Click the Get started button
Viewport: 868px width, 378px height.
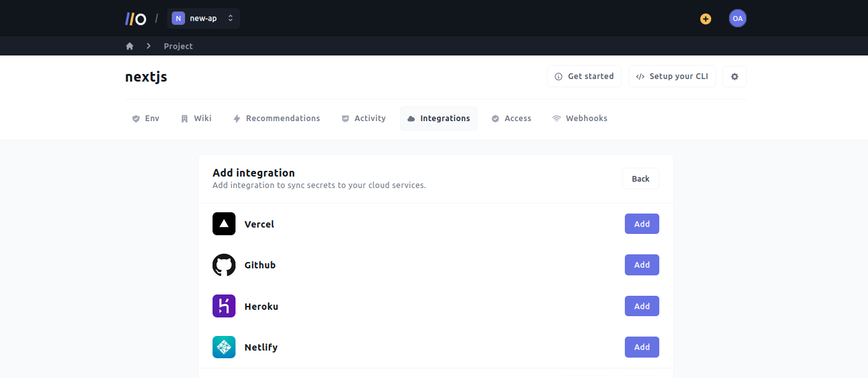(x=584, y=76)
